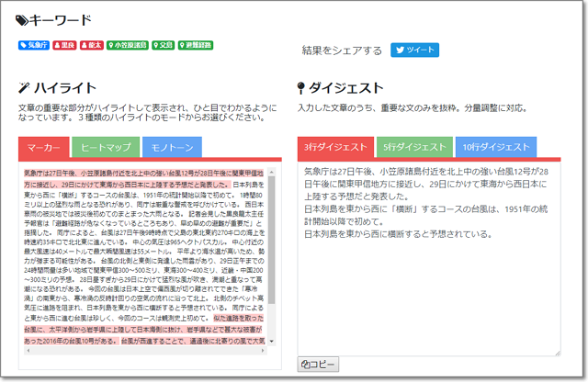Click the blue 気象庁 keyword tag
This screenshot has height=382, width=588.
pyautogui.click(x=34, y=43)
